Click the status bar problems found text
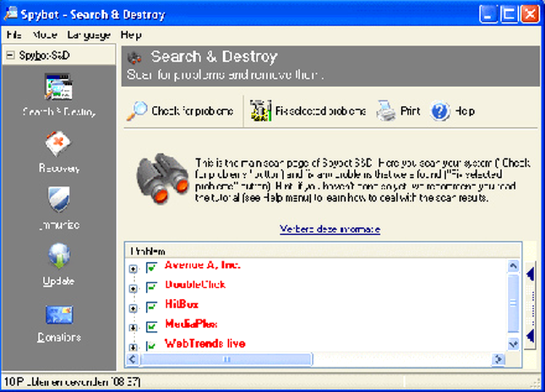Image resolution: width=545 pixels, height=392 pixels. pyautogui.click(x=72, y=382)
